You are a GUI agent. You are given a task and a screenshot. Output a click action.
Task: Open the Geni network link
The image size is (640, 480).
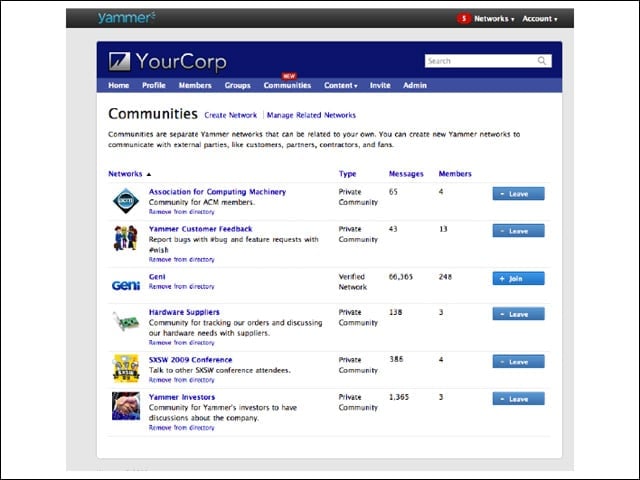point(157,277)
